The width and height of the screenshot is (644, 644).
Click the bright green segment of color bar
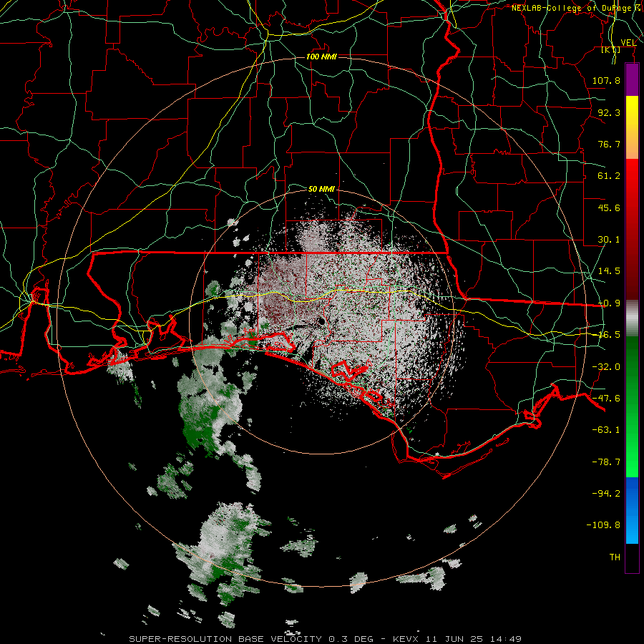[632, 406]
